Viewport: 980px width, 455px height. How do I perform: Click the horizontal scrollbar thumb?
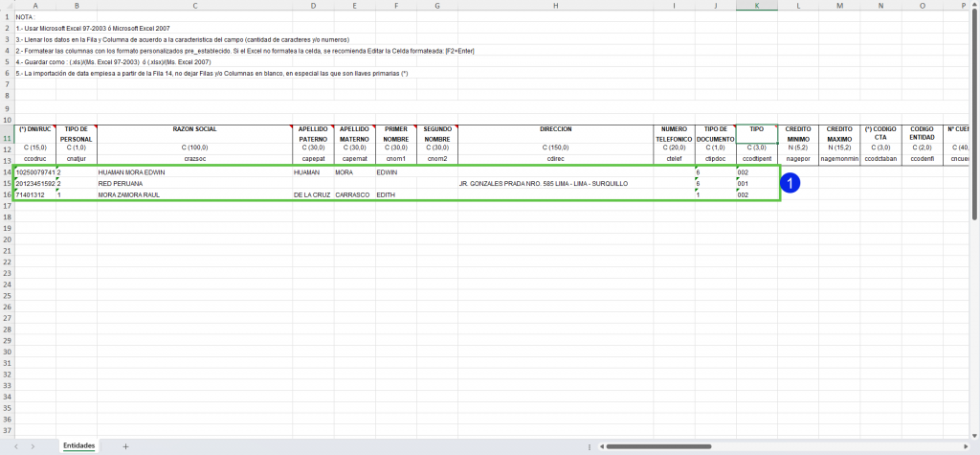pyautogui.click(x=658, y=446)
